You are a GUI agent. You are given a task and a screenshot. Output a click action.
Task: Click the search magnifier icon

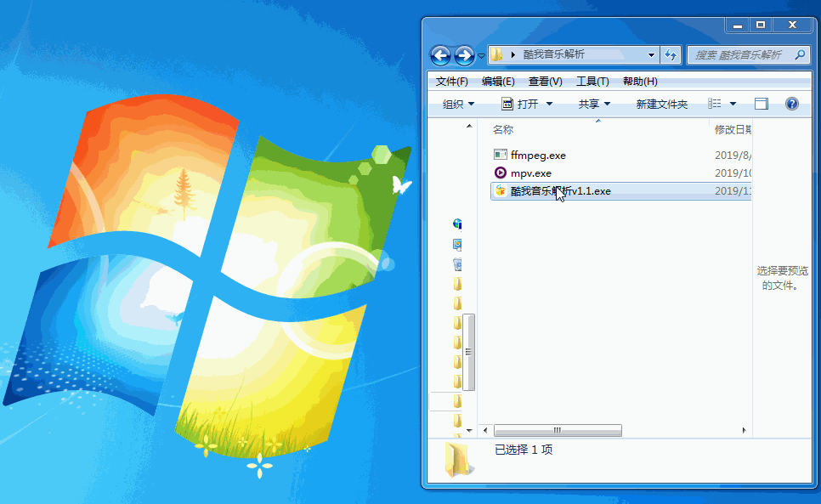pyautogui.click(x=800, y=54)
